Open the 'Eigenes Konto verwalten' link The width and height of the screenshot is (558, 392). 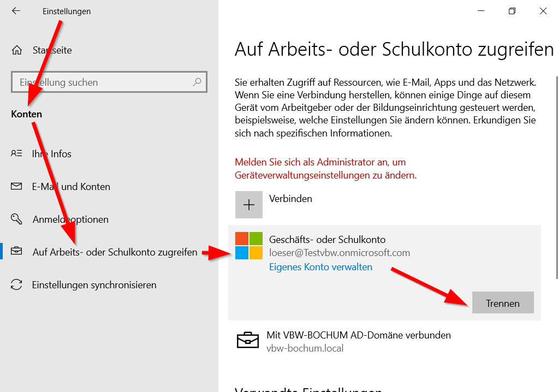point(320,267)
